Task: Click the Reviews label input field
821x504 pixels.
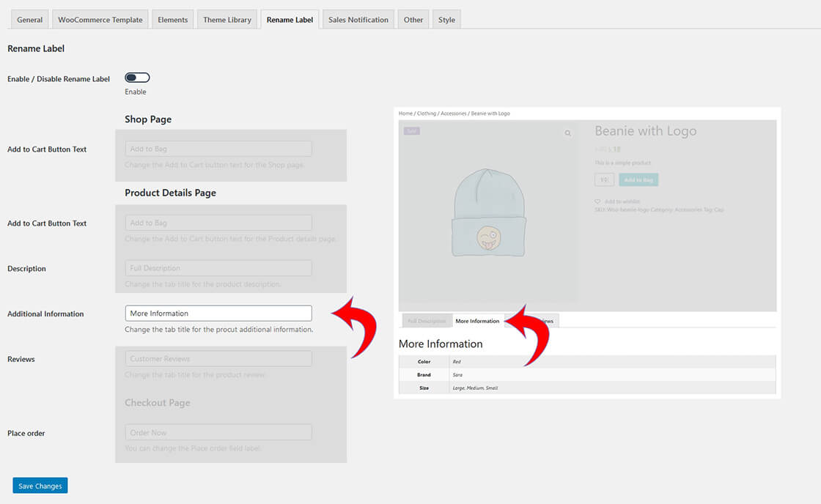Action: (218, 358)
